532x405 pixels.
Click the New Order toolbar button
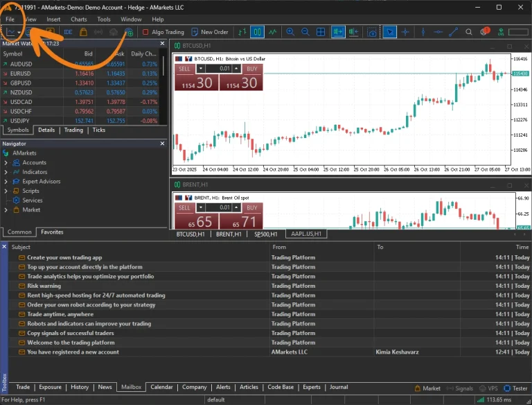[x=210, y=32]
